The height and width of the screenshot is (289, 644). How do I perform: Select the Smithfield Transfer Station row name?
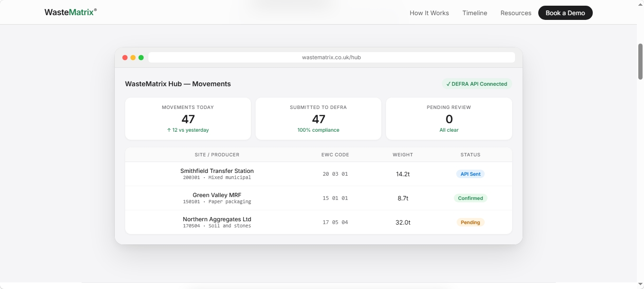(x=217, y=171)
